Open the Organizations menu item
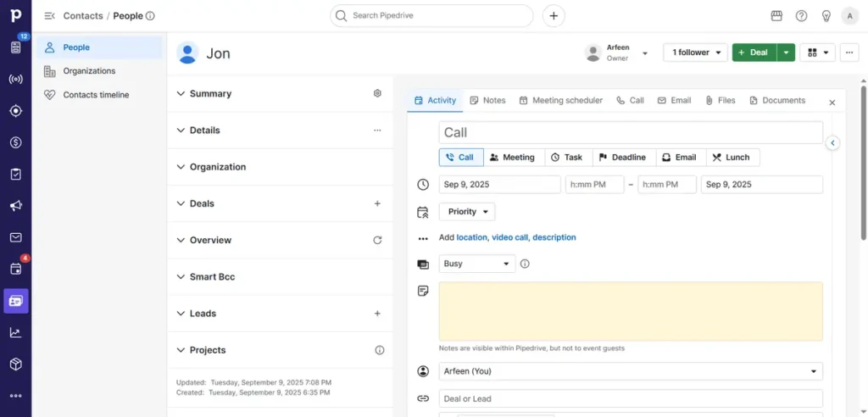 pos(89,71)
